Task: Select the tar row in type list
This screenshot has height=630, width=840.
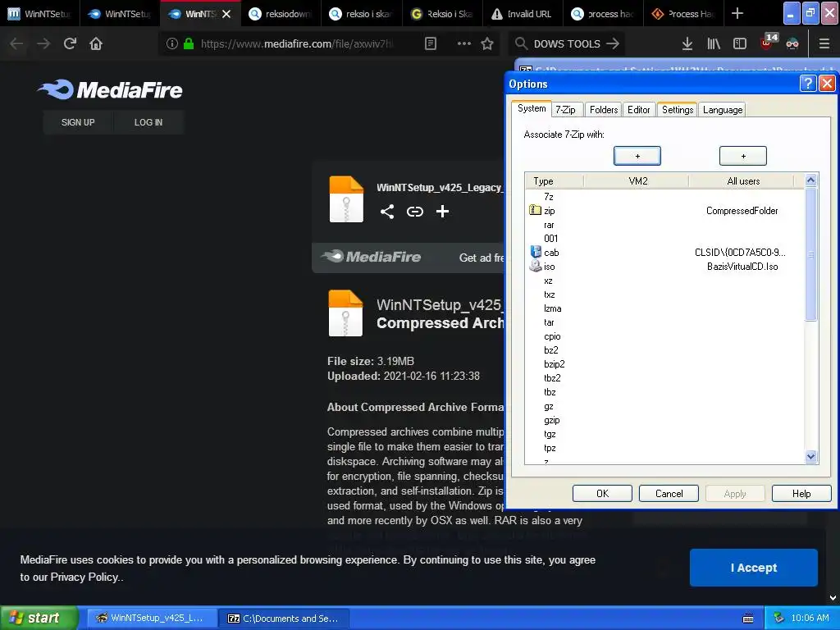Action: click(x=664, y=322)
